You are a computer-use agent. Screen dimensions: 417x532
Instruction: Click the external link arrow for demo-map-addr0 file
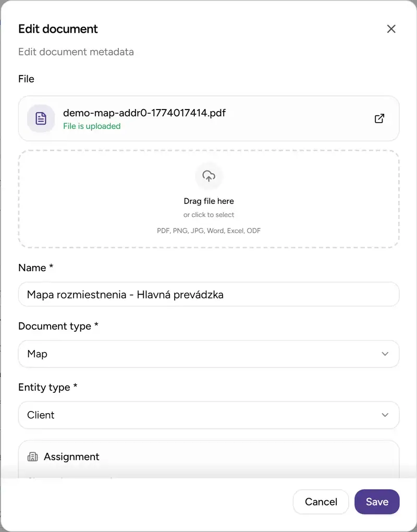[379, 118]
